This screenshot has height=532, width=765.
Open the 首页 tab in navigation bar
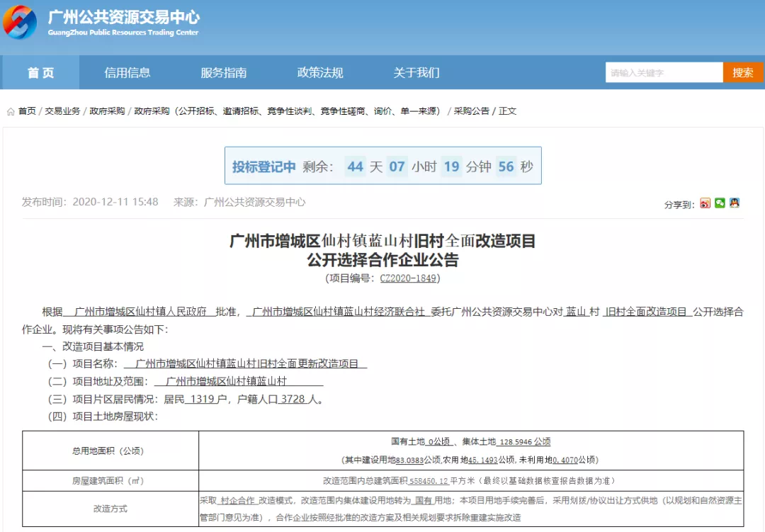40,72
